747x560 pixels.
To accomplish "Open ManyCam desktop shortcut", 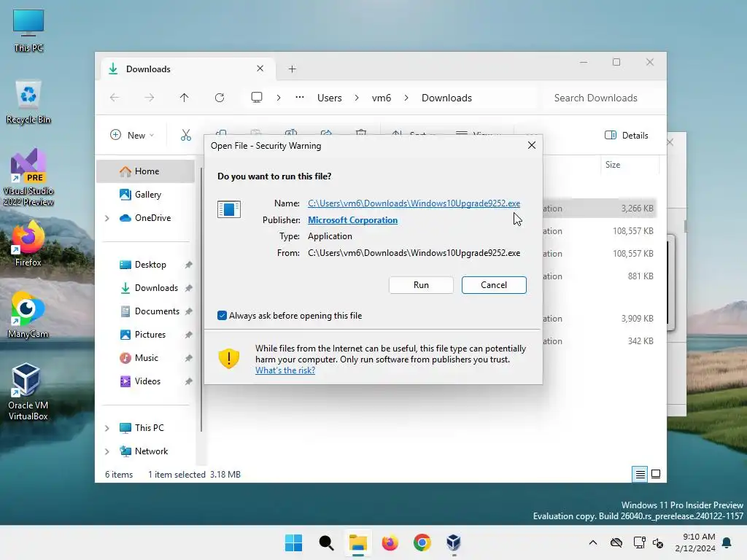I will [x=28, y=315].
